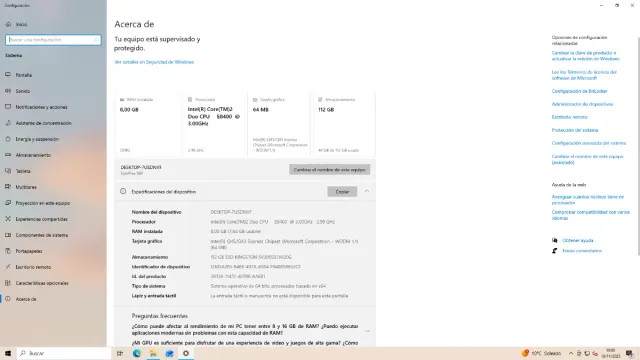Screen dimensions: 640x360
Task: Click the Obtener ayuda icon
Action: 554,240
